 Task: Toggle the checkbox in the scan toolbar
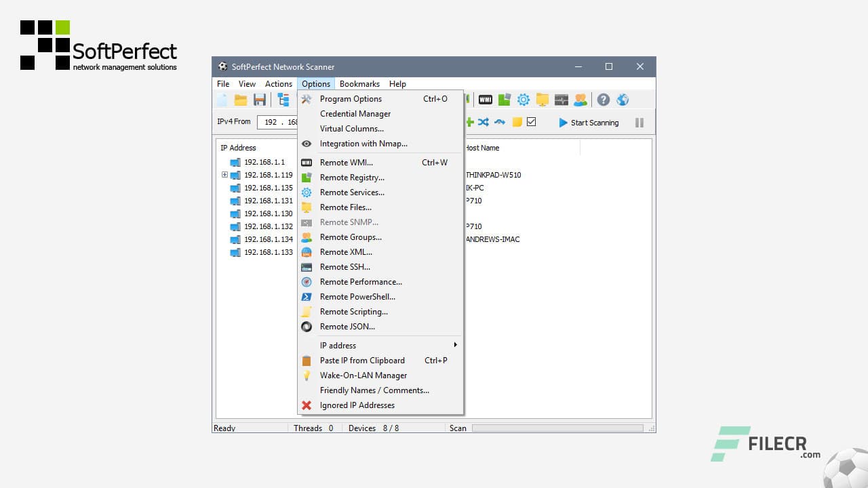pyautogui.click(x=531, y=122)
